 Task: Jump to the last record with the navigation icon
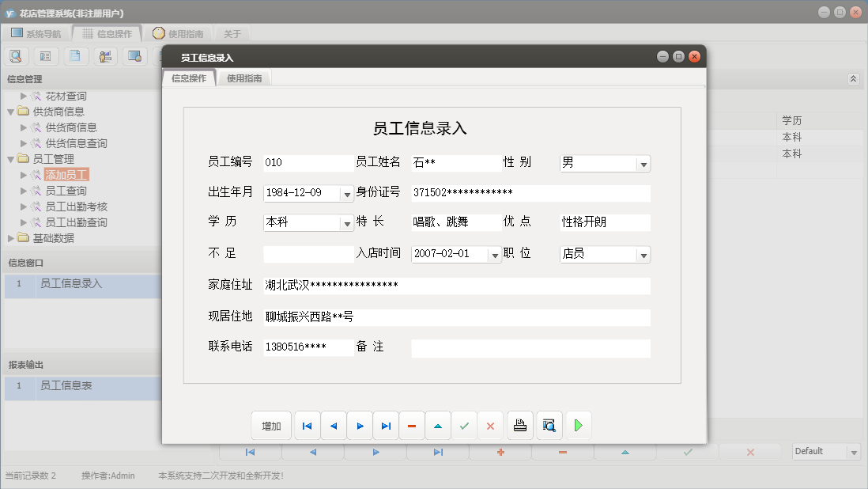click(386, 425)
